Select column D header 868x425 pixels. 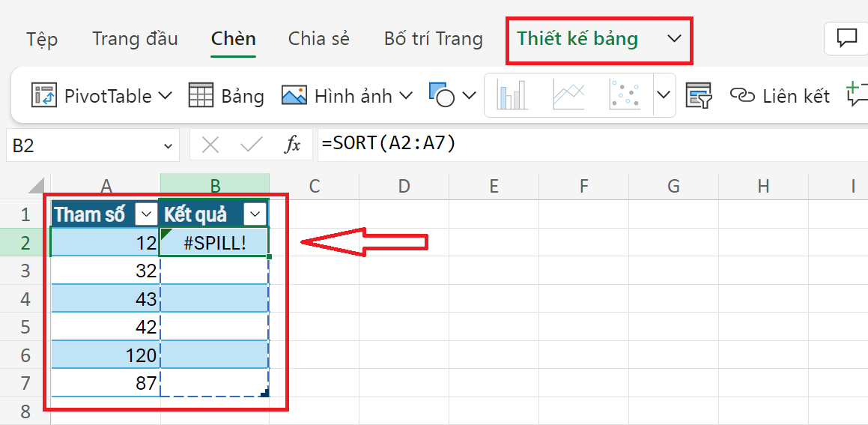(404, 186)
